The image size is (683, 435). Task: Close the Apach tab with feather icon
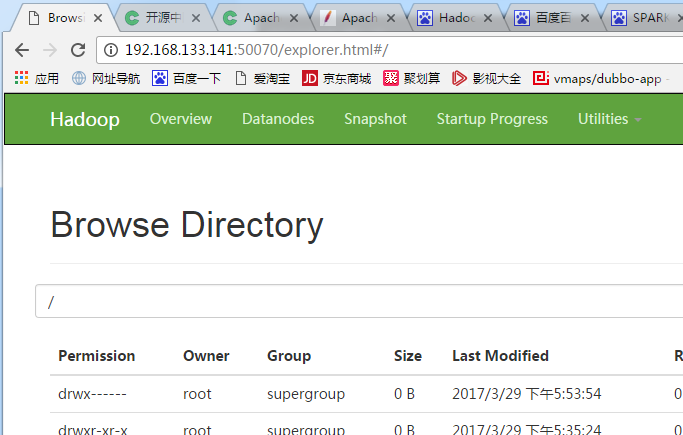click(391, 18)
